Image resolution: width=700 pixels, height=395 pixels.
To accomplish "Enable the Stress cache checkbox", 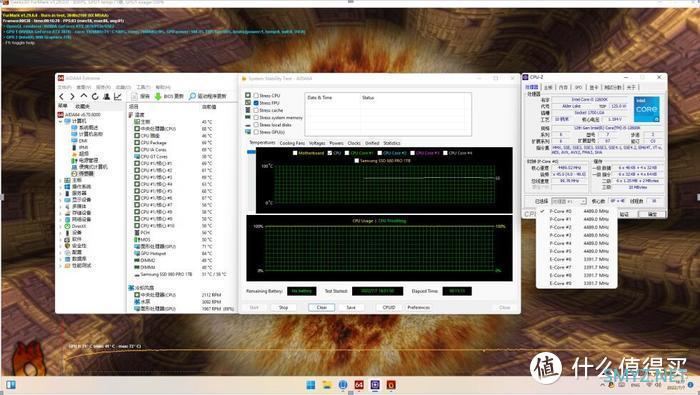I will 256,110.
